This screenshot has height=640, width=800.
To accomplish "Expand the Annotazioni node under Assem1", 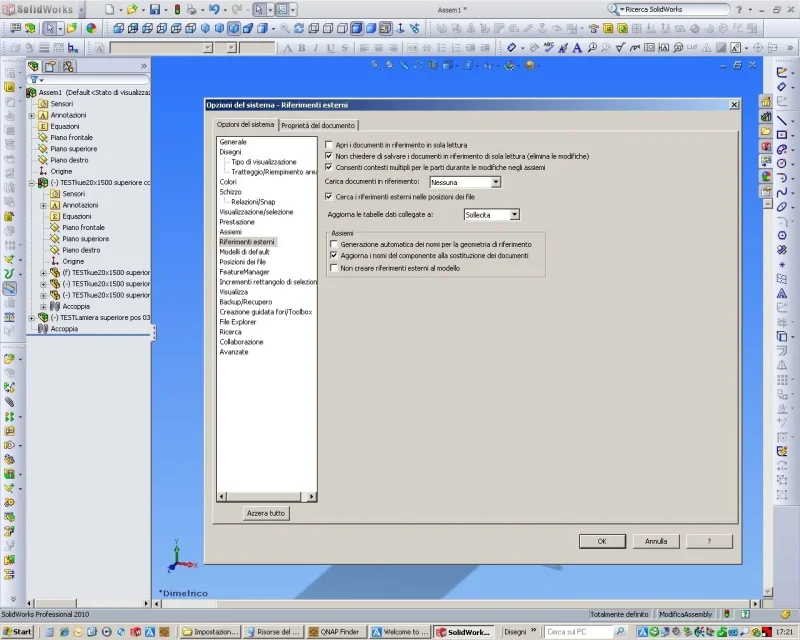I will pyautogui.click(x=32, y=115).
